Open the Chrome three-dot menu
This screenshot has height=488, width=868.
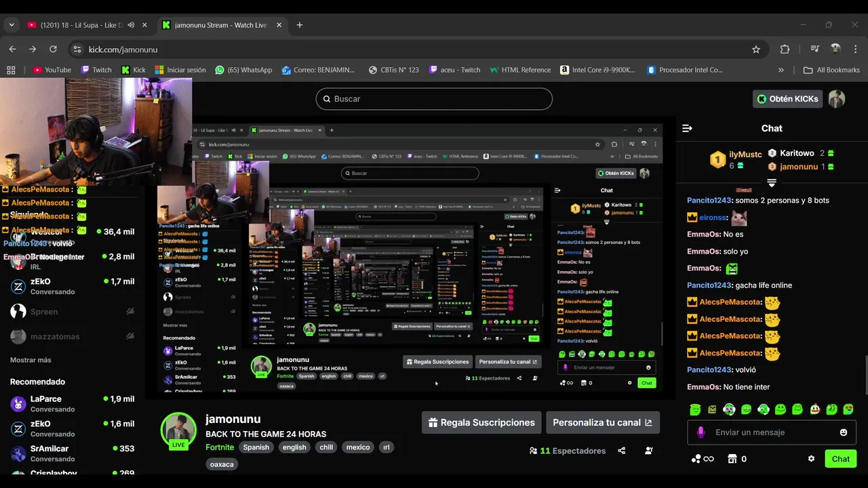point(855,49)
